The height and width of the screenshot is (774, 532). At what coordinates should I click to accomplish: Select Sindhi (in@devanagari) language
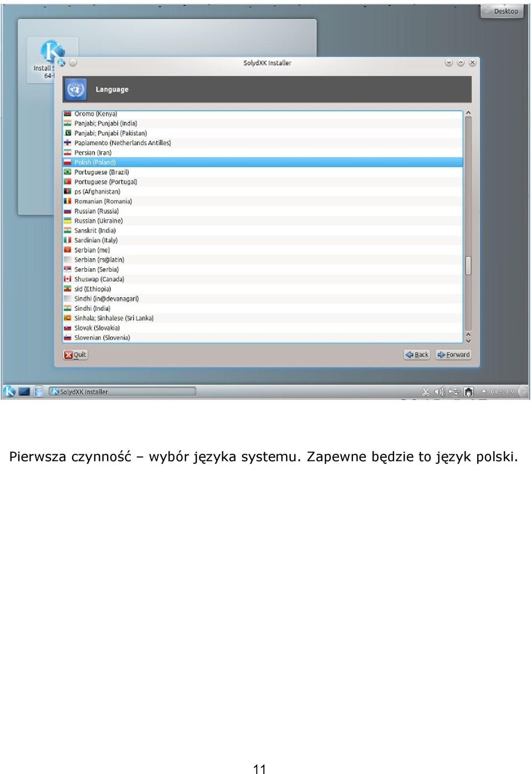coord(263,299)
